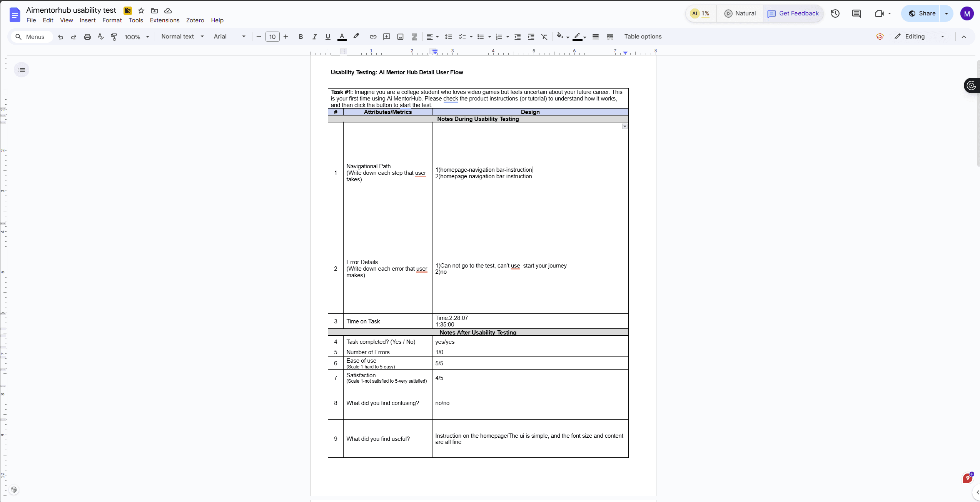The height and width of the screenshot is (502, 980).
Task: Click the insert link icon
Action: (x=373, y=37)
